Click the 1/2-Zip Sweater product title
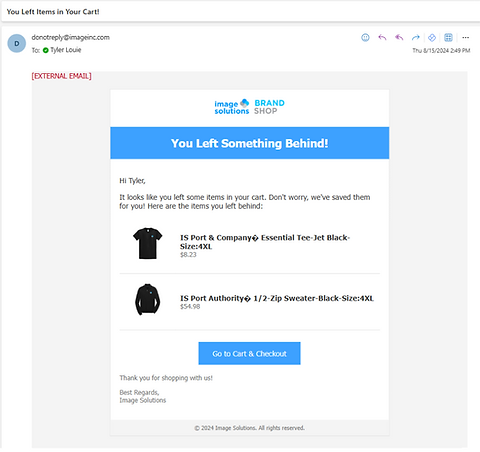The height and width of the screenshot is (452, 480). pyautogui.click(x=277, y=298)
